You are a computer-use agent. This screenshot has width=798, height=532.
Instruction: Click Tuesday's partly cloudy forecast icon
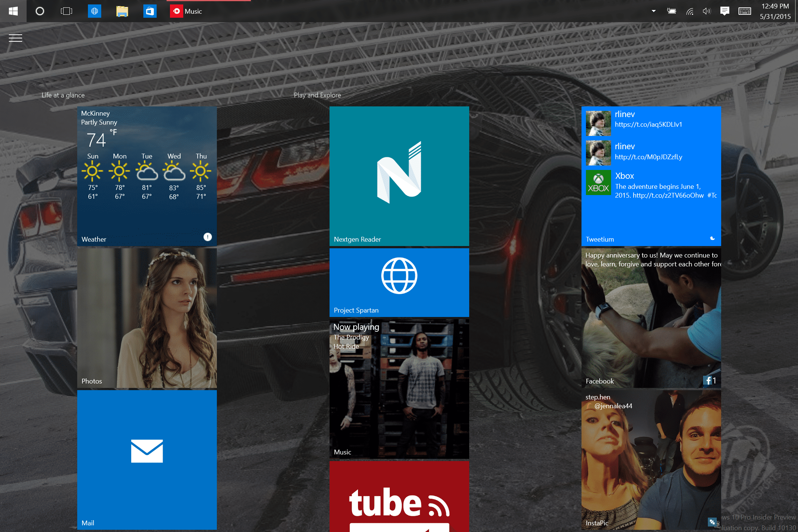[x=147, y=171]
